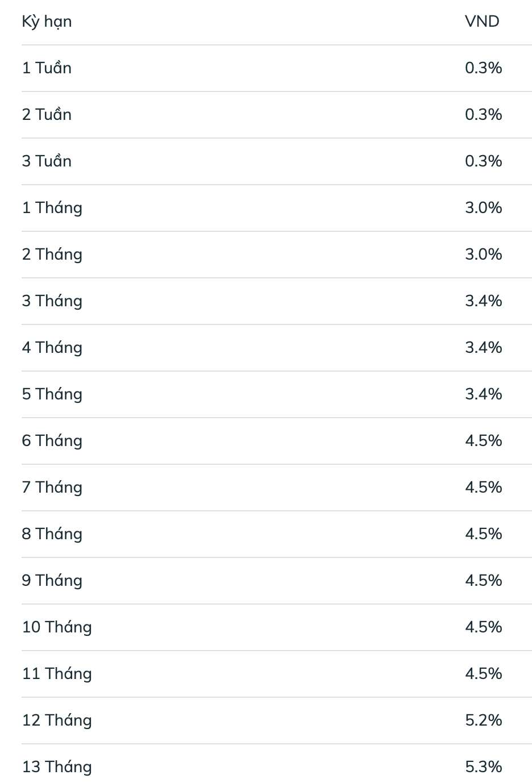The width and height of the screenshot is (532, 783).
Task: Select the "1 Tháng" term label
Action: tap(52, 208)
